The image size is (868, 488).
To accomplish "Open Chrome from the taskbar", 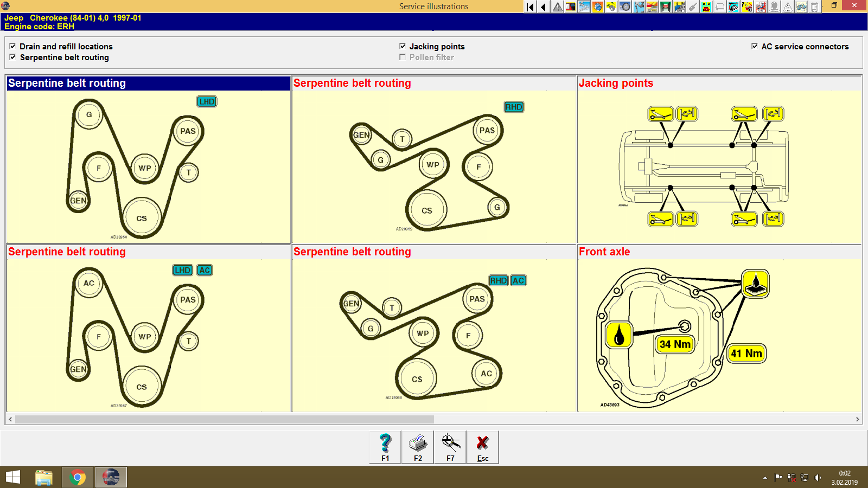I will coord(77,477).
